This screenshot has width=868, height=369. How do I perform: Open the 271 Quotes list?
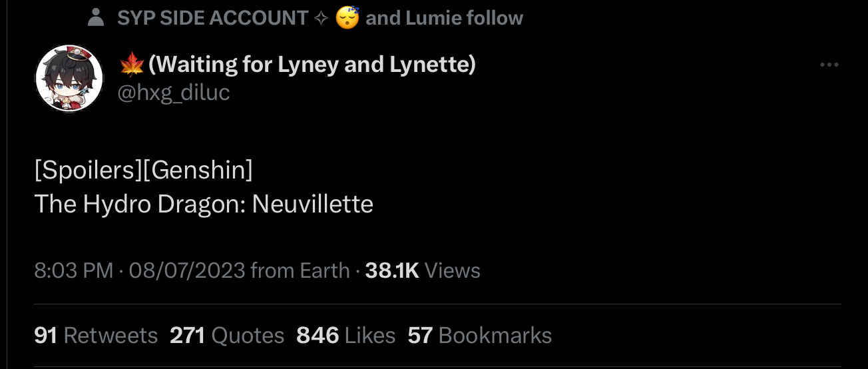(x=226, y=335)
